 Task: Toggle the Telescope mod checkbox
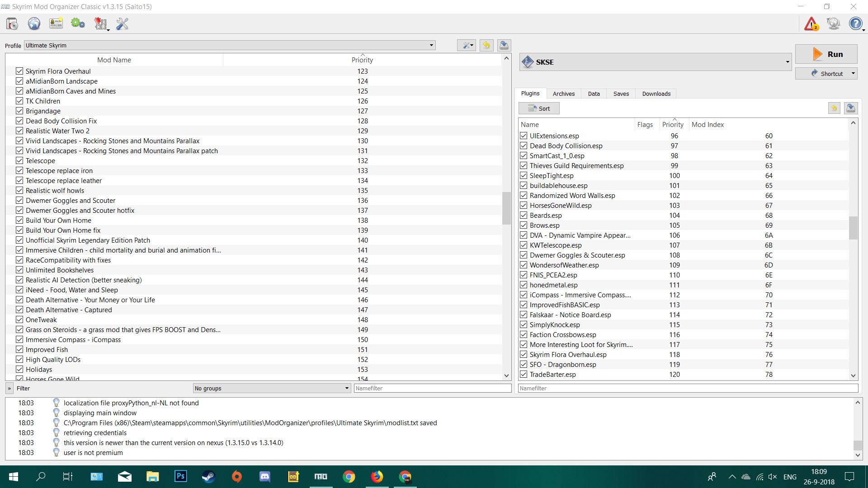click(19, 160)
